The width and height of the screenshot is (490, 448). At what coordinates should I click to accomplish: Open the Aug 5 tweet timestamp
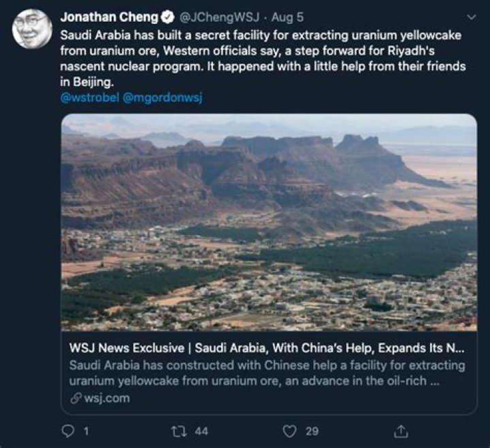click(287, 18)
